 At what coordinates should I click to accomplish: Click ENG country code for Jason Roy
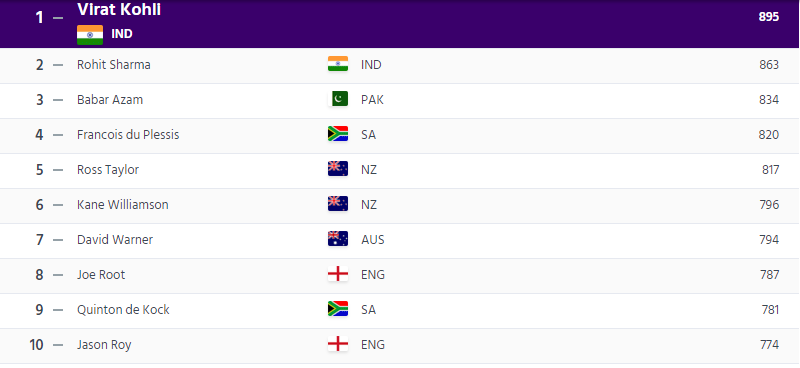coord(373,345)
